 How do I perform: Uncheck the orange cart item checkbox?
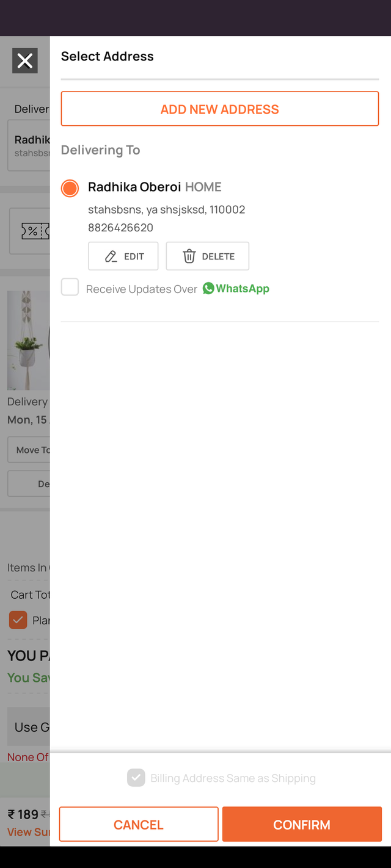coord(18,620)
